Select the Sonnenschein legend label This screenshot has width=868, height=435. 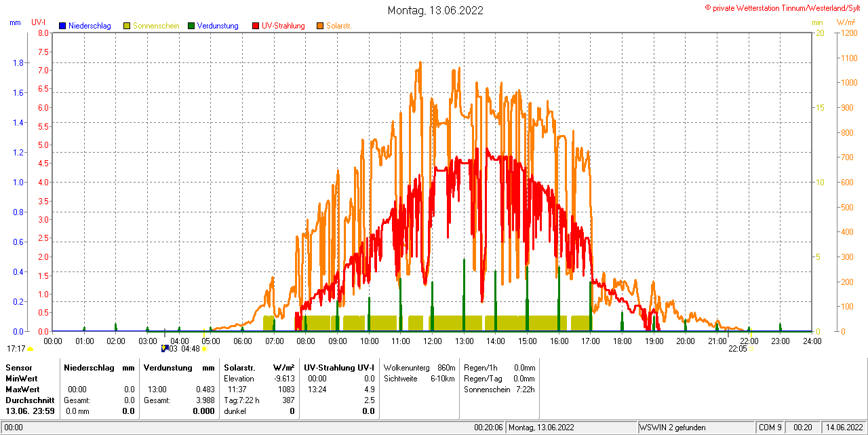[156, 26]
